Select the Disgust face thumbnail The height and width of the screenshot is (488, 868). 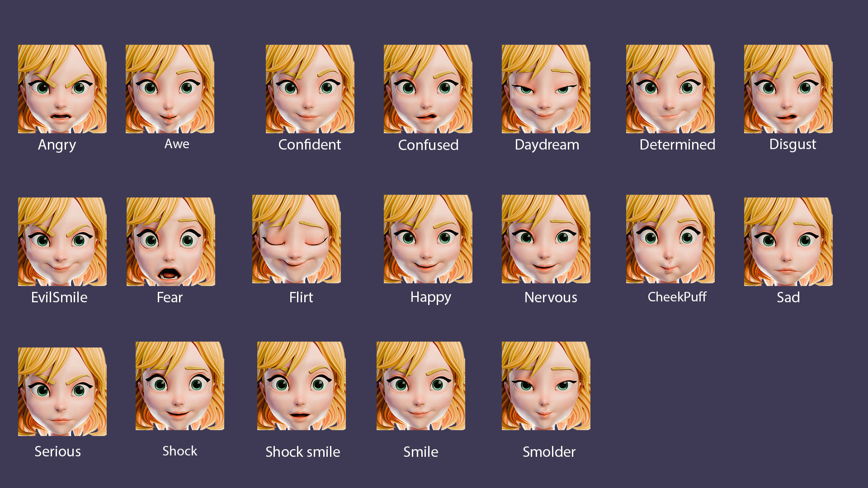click(x=788, y=89)
